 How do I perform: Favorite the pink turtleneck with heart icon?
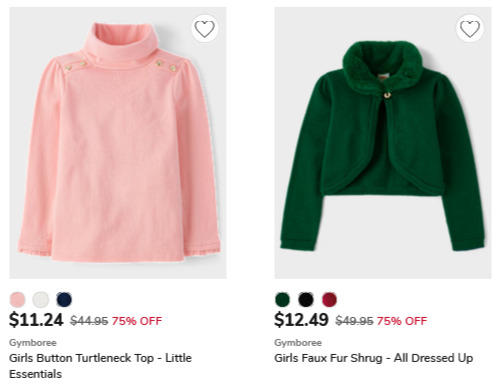[x=204, y=29]
